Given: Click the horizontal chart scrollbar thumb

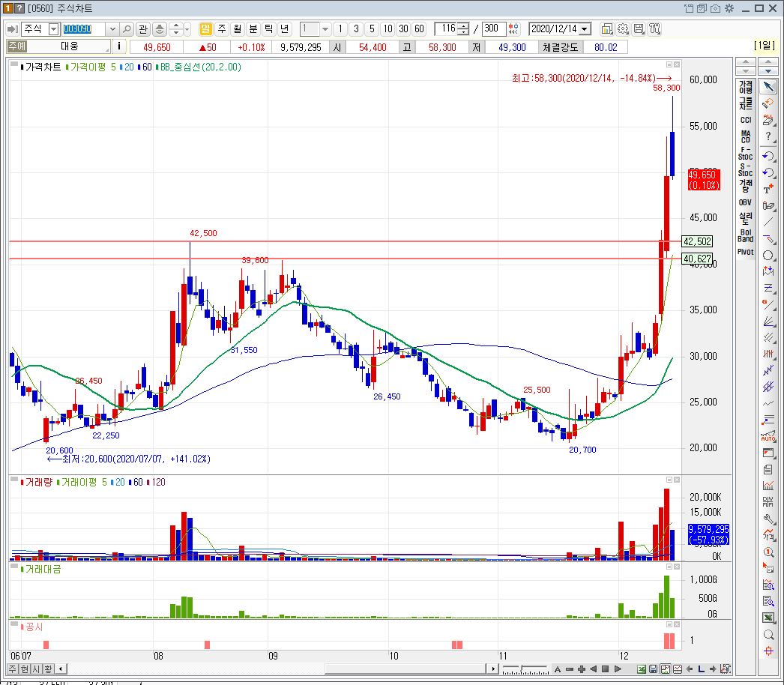Looking at the screenshot, I should (x=405, y=669).
